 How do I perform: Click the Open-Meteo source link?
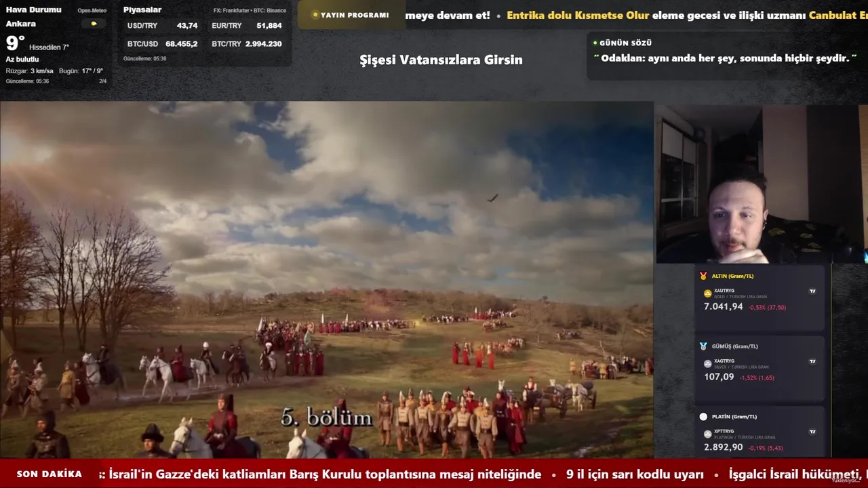pyautogui.click(x=92, y=11)
